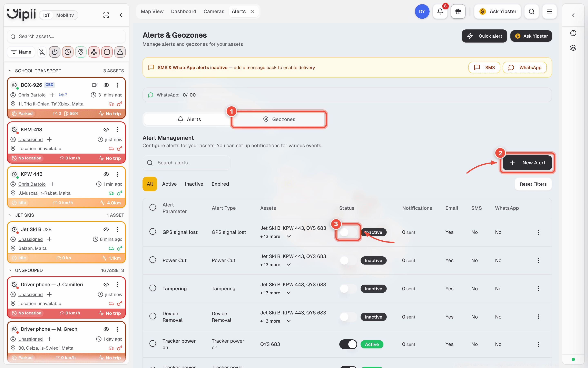The height and width of the screenshot is (368, 588).
Task: Click the search magnifier in top bar
Action: coord(531,11)
